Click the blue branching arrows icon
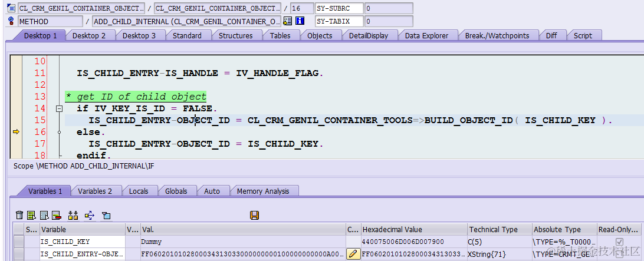 [x=90, y=216]
